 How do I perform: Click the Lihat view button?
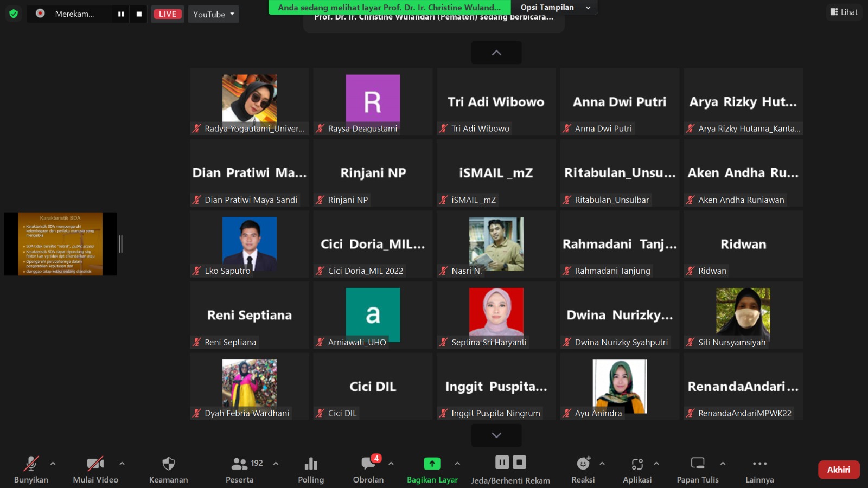pos(844,12)
